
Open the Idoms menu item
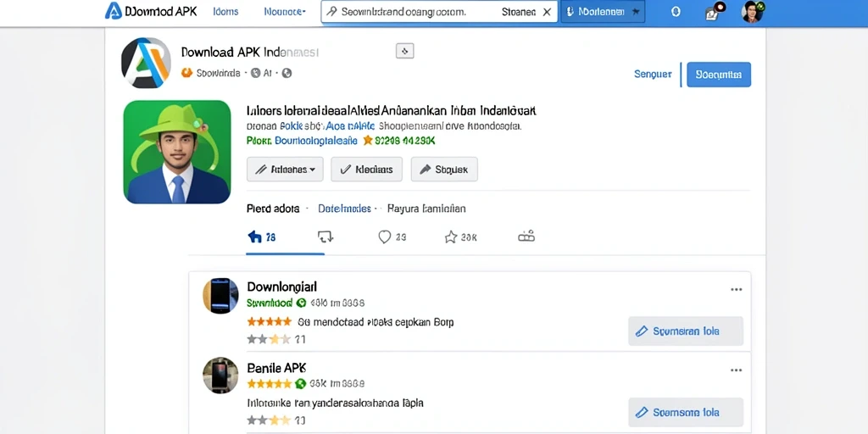(x=225, y=11)
